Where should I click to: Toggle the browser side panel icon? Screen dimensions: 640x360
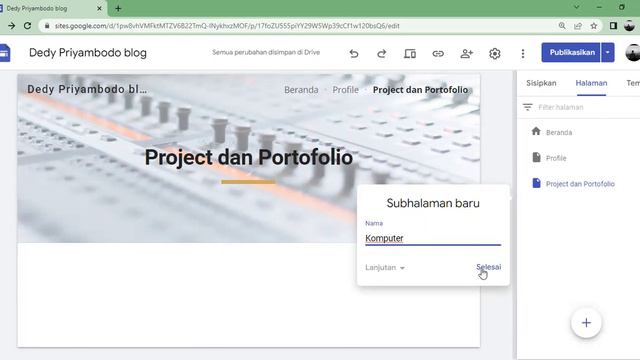pos(613,26)
